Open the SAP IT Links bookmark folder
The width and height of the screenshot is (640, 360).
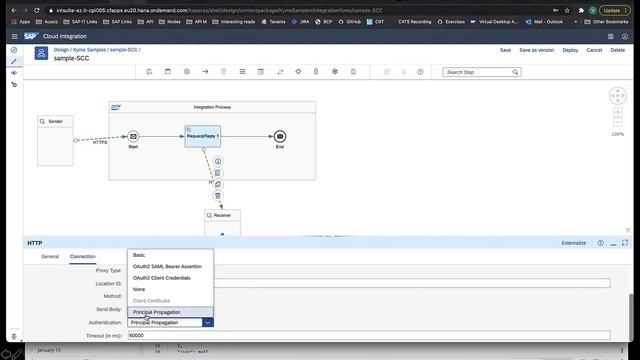point(80,22)
